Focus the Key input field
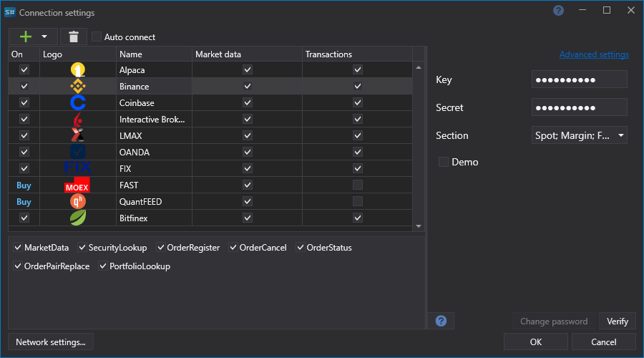644x358 pixels. tap(579, 79)
